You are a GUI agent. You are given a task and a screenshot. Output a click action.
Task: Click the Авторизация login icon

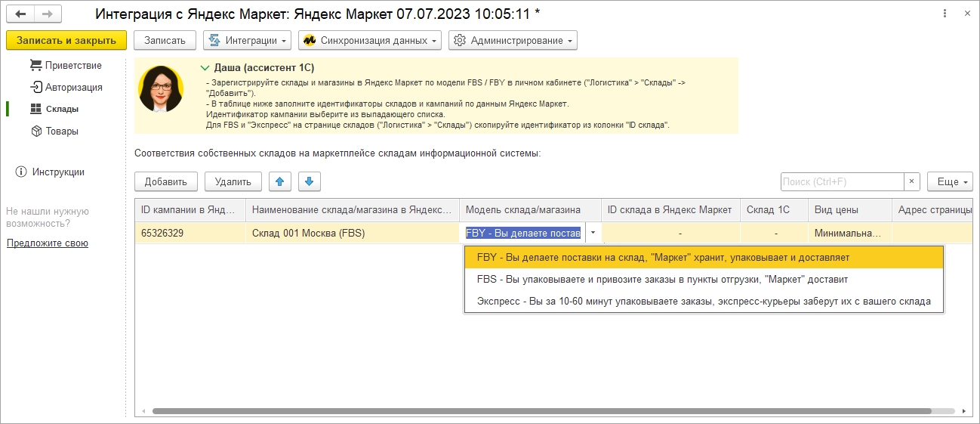[x=35, y=87]
